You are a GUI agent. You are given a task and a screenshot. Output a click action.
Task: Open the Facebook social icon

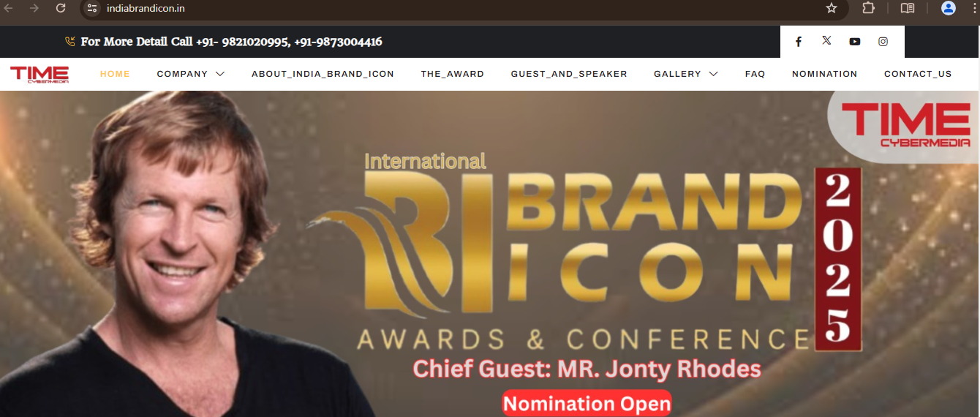pos(799,42)
